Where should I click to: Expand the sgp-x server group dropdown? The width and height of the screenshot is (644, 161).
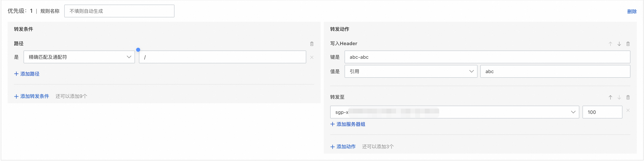pyautogui.click(x=455, y=112)
